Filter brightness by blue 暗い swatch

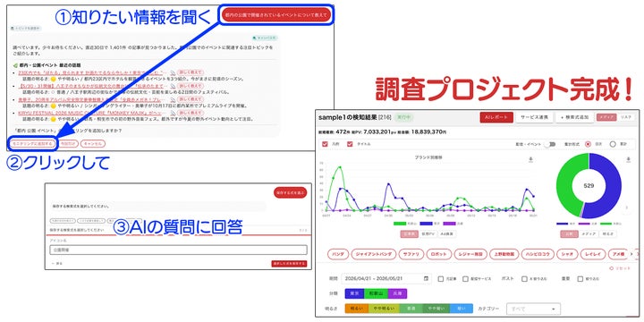tap(462, 309)
